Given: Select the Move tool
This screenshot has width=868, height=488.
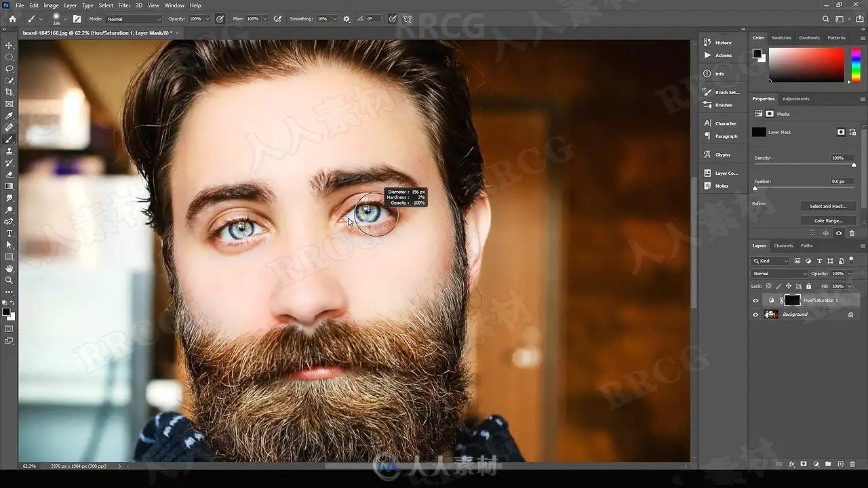Looking at the screenshot, I should tap(9, 45).
